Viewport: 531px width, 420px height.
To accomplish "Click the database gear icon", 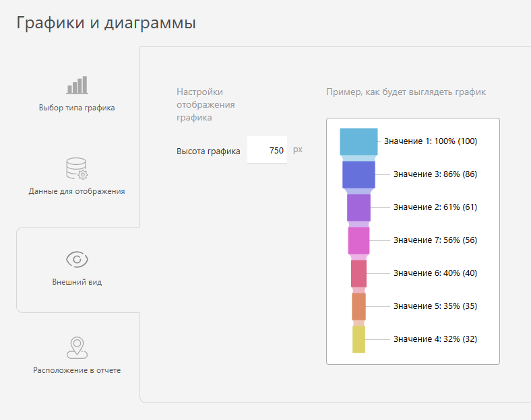I will pos(77,168).
